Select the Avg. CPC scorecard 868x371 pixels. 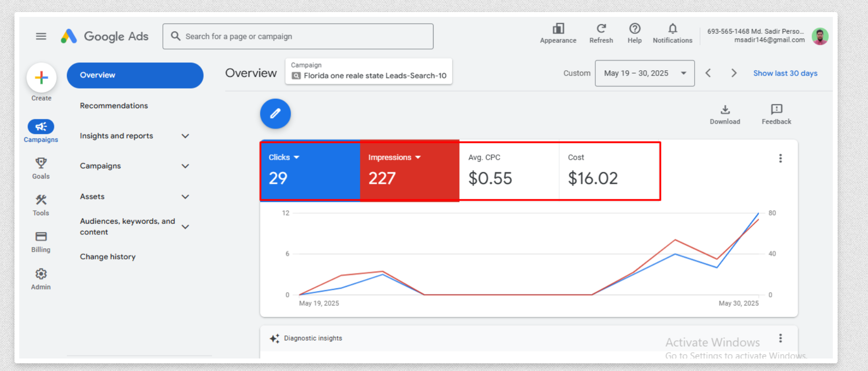click(x=509, y=171)
